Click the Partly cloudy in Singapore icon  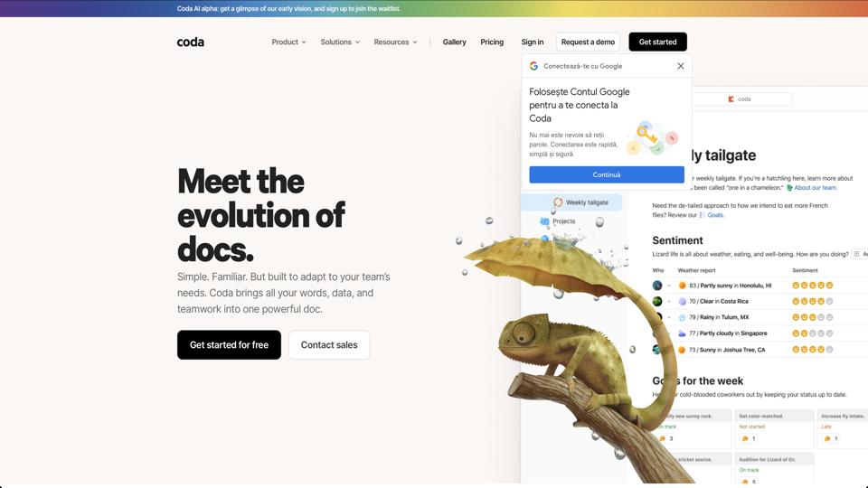point(683,333)
